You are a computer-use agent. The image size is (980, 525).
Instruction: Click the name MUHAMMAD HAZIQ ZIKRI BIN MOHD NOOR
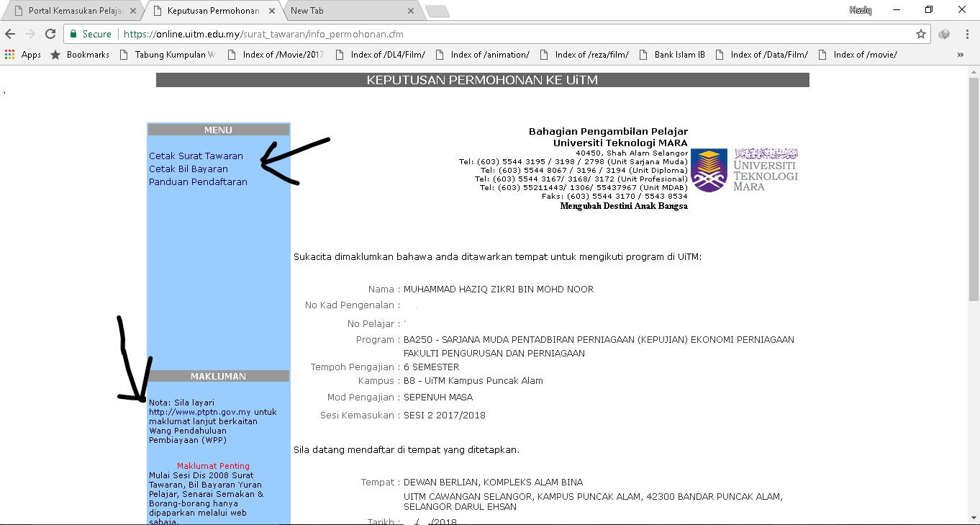[499, 290]
